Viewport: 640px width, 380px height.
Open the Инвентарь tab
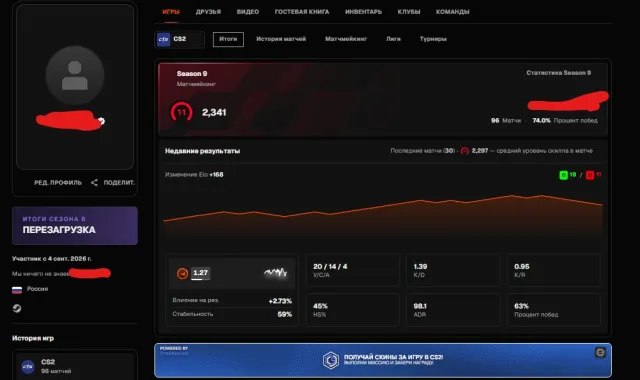(x=363, y=12)
